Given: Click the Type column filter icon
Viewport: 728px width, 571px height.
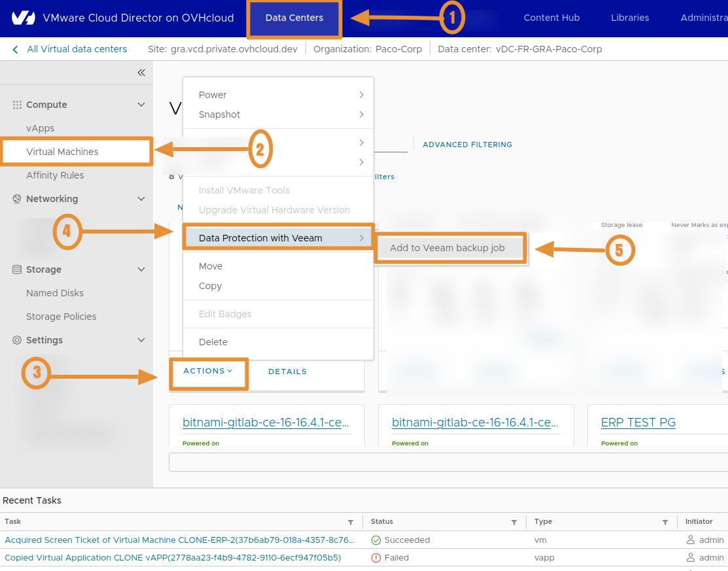Looking at the screenshot, I should (665, 522).
